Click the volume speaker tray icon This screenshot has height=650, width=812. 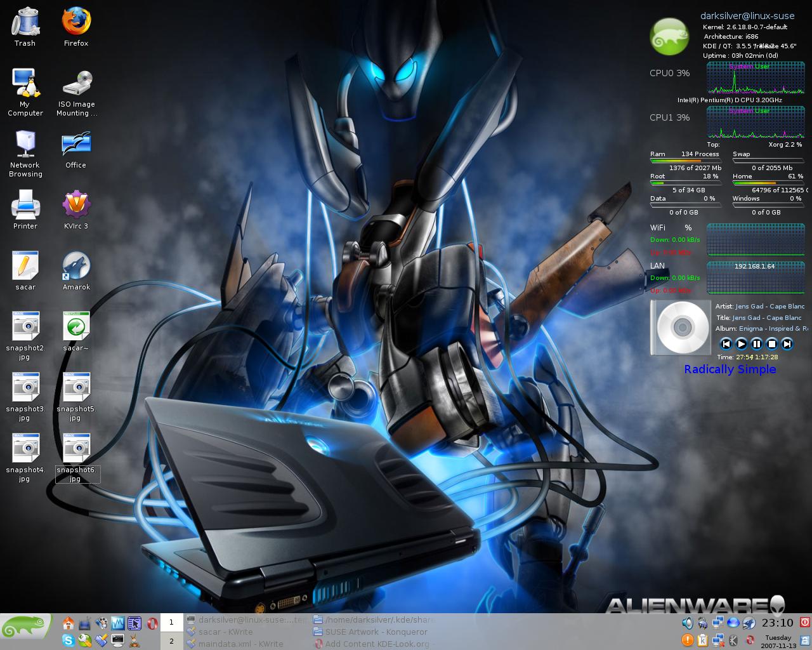tap(688, 623)
